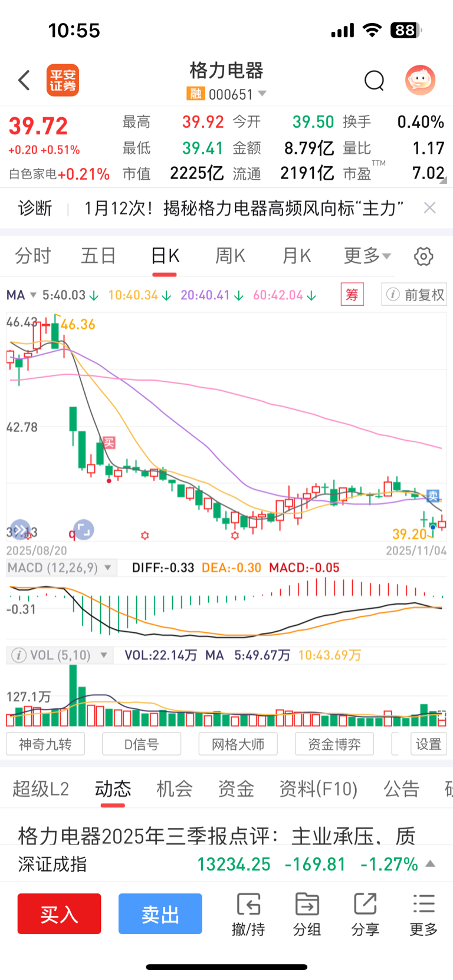Tap the 2025/11/04 date label
Viewport: 453px width, 980px height.
[x=416, y=550]
